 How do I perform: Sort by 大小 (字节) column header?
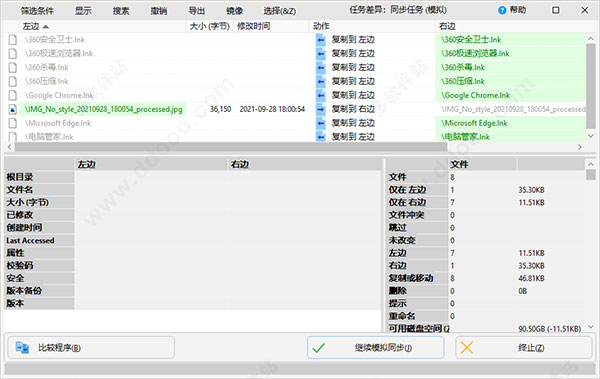[x=210, y=26]
